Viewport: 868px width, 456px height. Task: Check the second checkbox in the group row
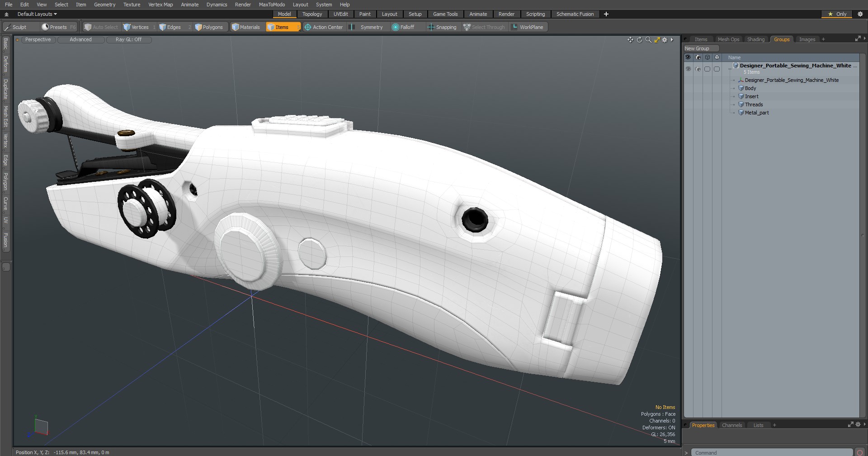[x=717, y=69]
